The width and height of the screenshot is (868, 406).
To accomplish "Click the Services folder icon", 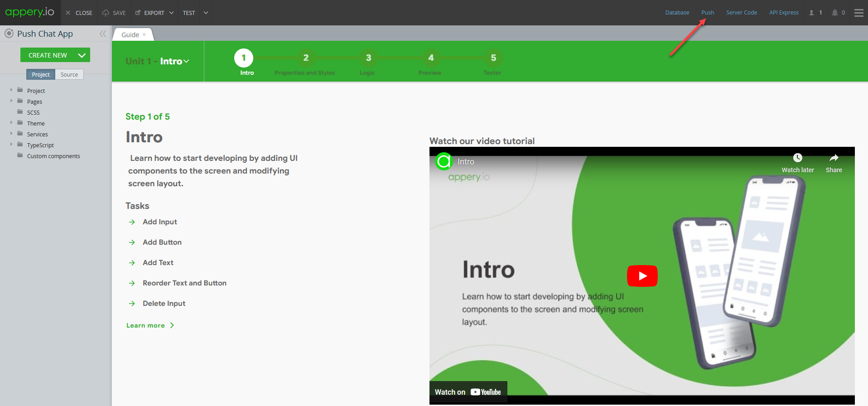I will coord(20,134).
